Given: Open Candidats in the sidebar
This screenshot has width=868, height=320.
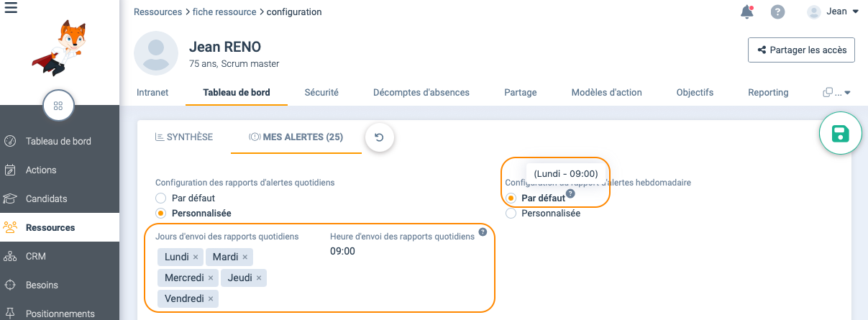Looking at the screenshot, I should (46, 198).
